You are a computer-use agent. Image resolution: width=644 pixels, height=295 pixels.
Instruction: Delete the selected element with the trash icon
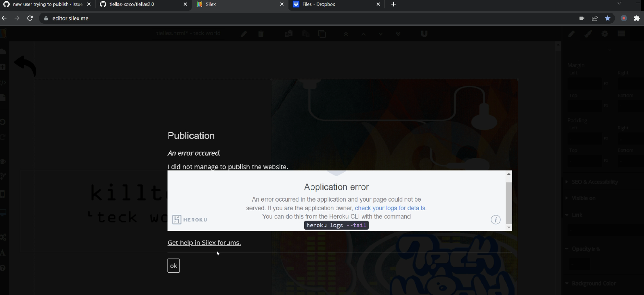[x=261, y=34]
